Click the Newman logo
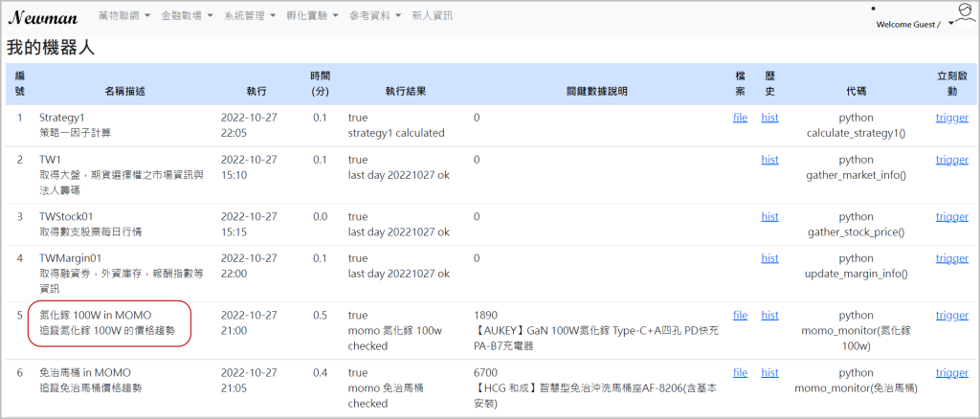 coord(42,16)
